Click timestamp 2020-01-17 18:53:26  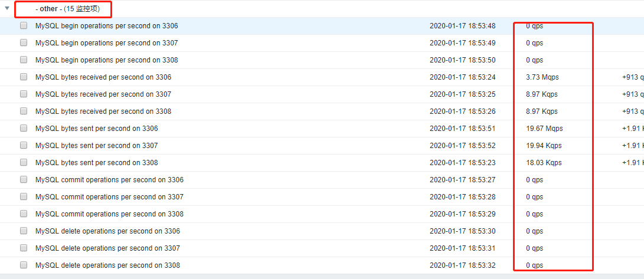462,111
